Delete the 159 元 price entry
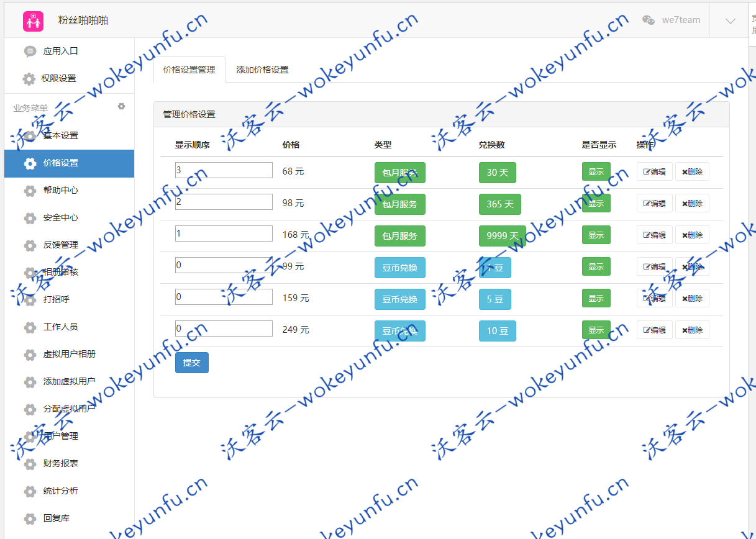Image resolution: width=756 pixels, height=539 pixels. click(692, 298)
